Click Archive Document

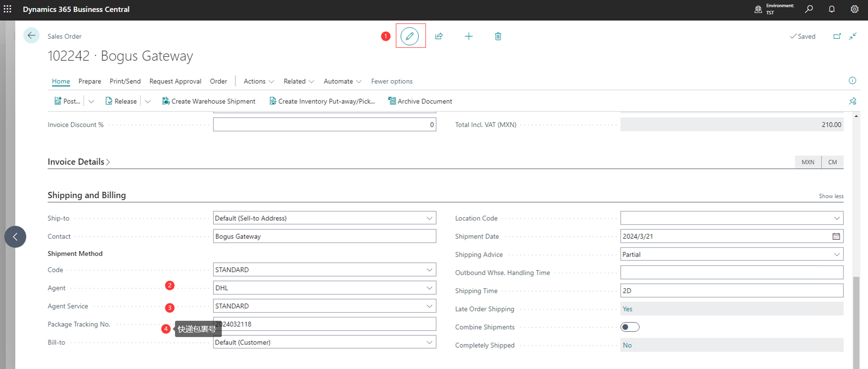pos(420,101)
